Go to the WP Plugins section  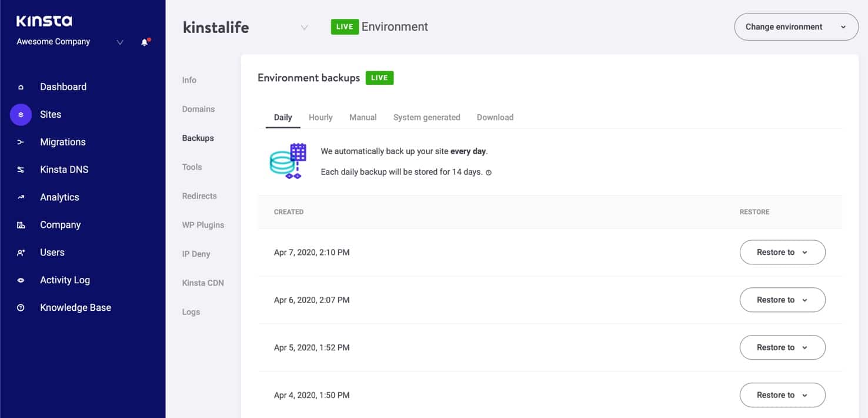click(x=203, y=225)
